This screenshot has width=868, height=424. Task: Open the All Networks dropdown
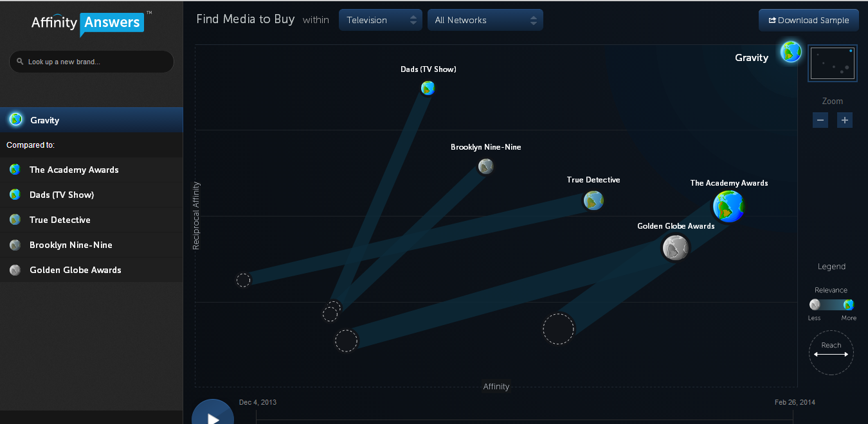(485, 20)
